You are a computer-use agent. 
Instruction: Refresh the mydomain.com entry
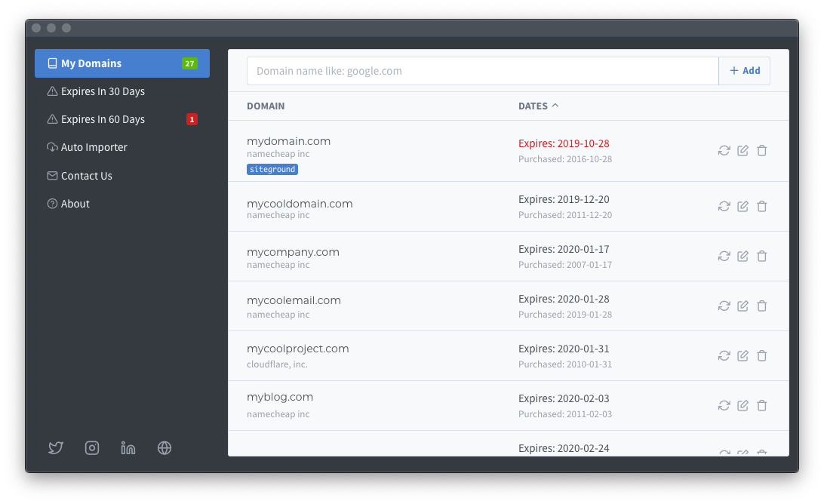[x=724, y=151]
